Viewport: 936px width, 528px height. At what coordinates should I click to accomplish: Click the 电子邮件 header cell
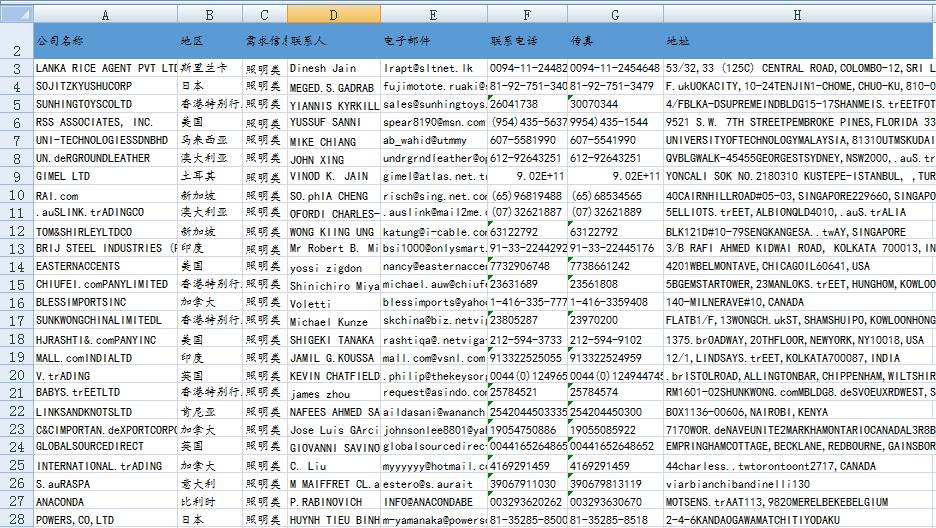pyautogui.click(x=433, y=42)
